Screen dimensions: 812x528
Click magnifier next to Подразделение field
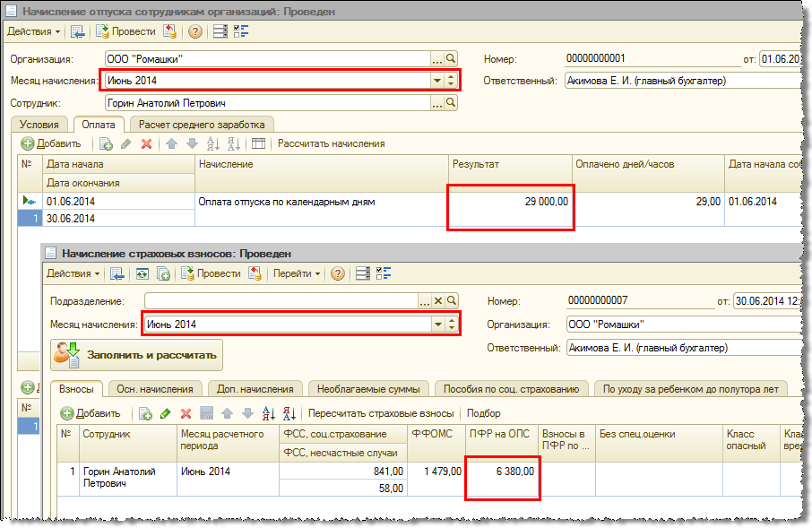[452, 300]
